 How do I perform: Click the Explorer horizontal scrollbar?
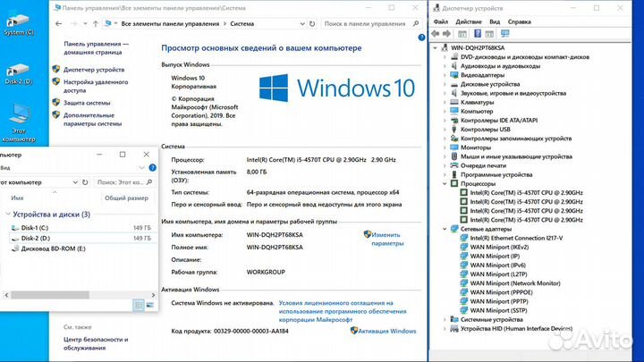click(50, 295)
